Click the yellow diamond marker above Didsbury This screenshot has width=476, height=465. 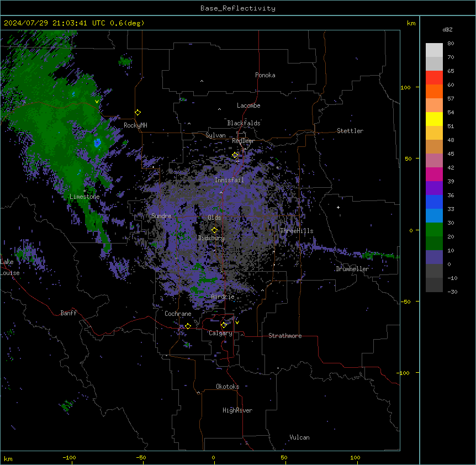tap(214, 230)
